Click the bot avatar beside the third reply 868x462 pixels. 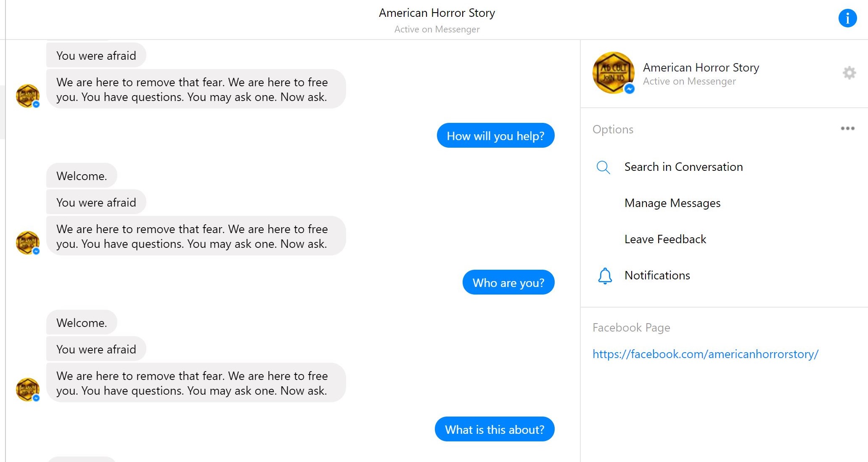28,390
